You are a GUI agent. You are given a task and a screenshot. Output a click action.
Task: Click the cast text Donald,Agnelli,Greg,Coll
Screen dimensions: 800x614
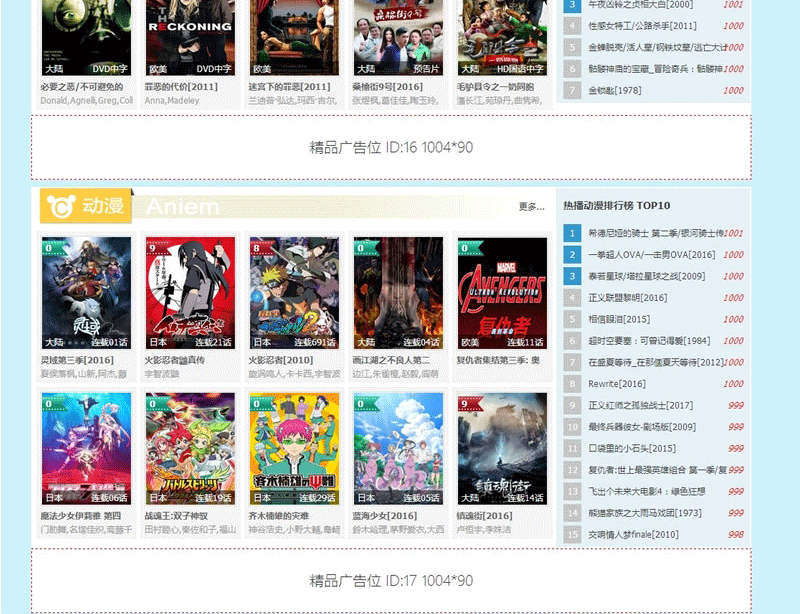tap(87, 101)
